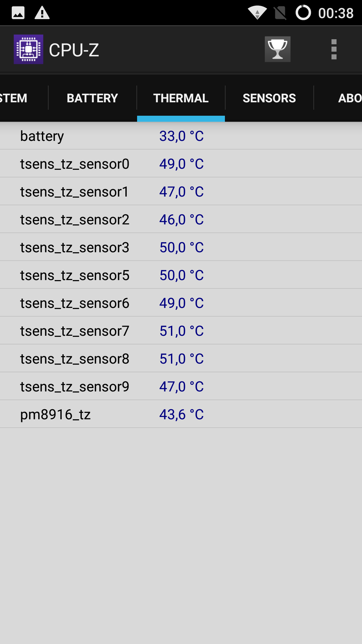Tap the Wi-Fi status icon
The height and width of the screenshot is (644, 362).
257,13
